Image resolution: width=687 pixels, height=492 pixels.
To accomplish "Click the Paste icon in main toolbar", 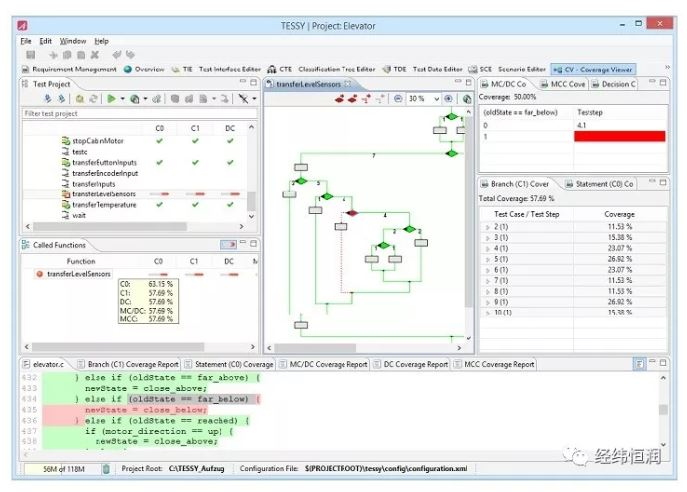I will pos(81,55).
